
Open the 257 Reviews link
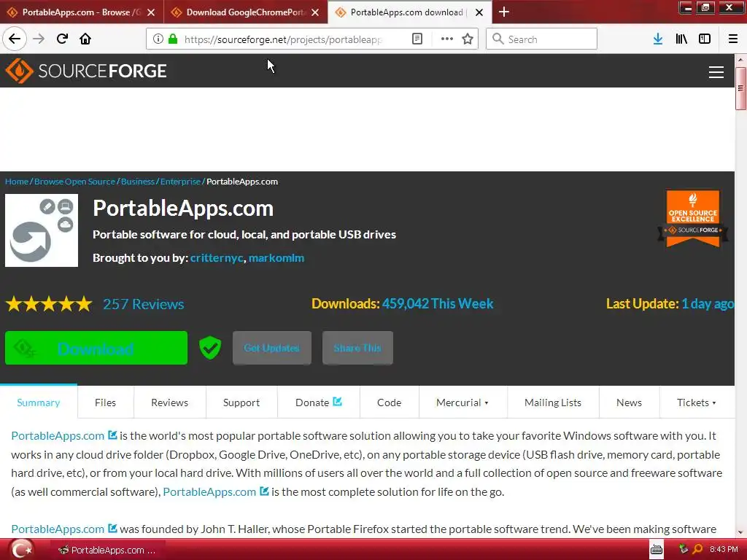[x=144, y=304]
